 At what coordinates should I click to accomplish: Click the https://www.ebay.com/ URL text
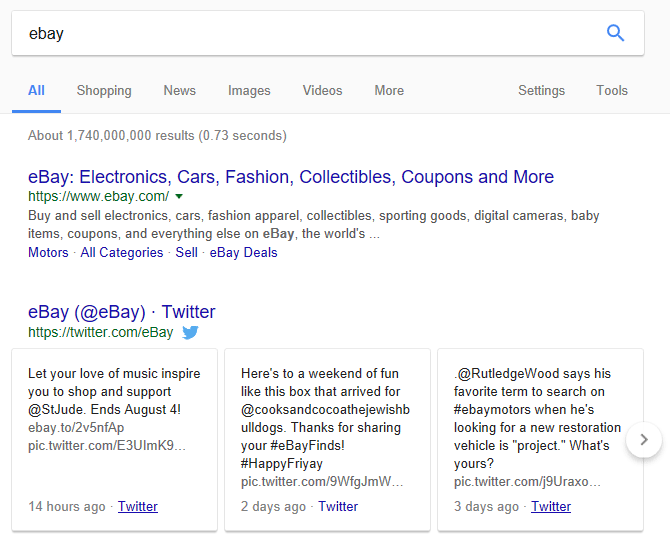coord(98,196)
